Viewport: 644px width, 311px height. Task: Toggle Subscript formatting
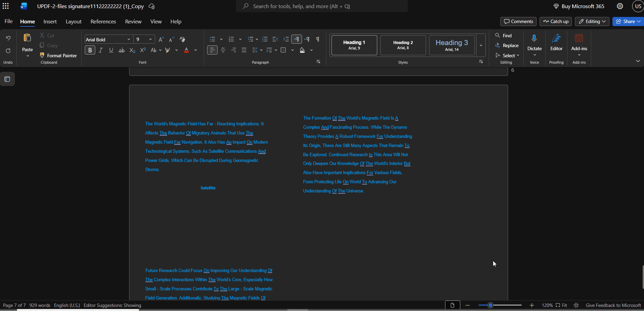[133, 50]
